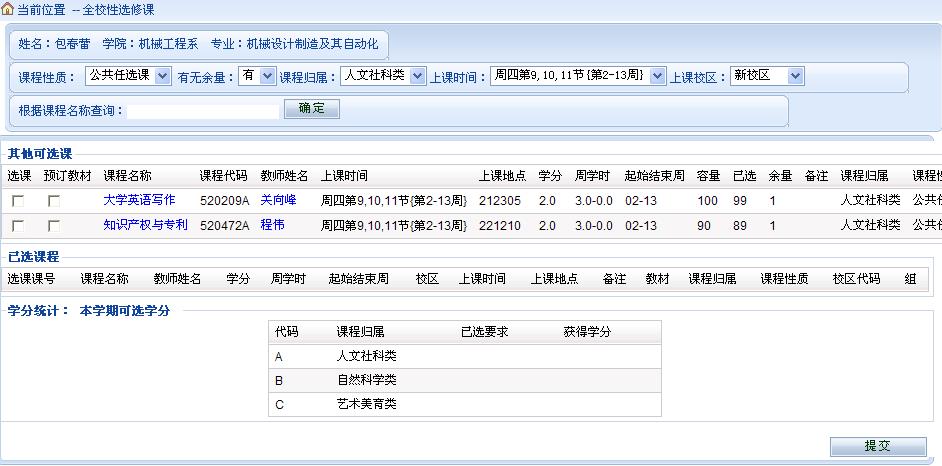Screen dimensions: 942x466
Task: Open the 课程归属 dropdown showing 人文社科类
Action: 382,76
